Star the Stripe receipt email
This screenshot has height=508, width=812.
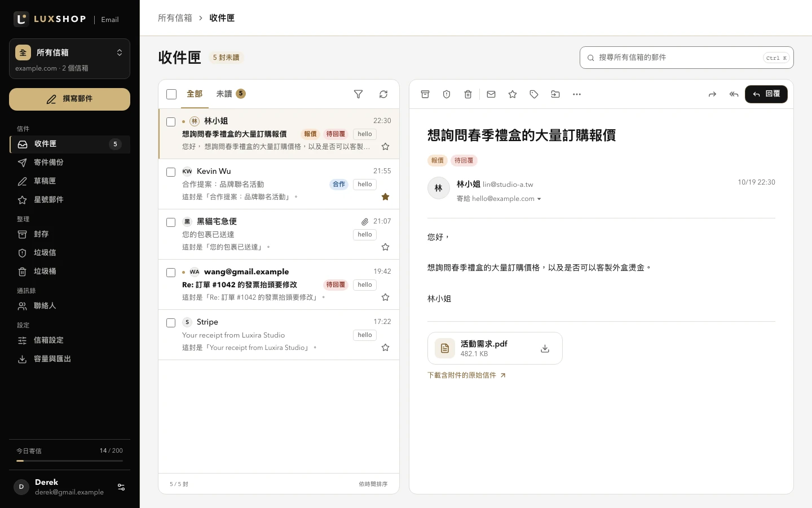pyautogui.click(x=386, y=348)
